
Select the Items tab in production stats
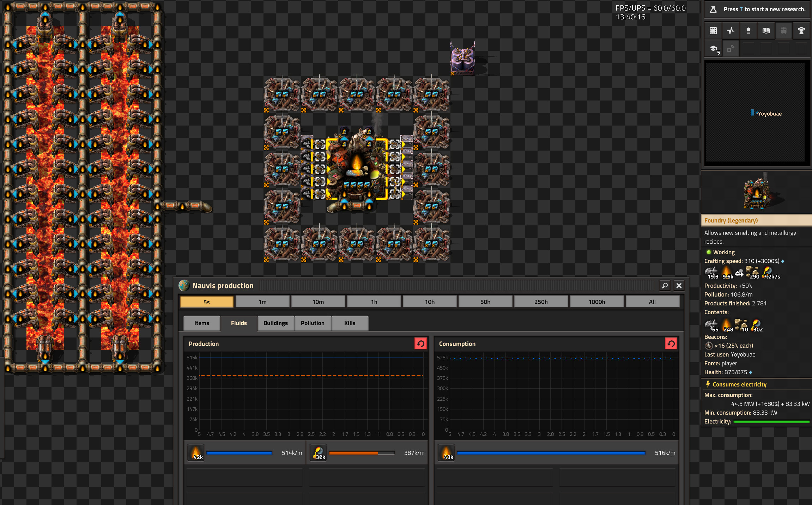pos(202,323)
